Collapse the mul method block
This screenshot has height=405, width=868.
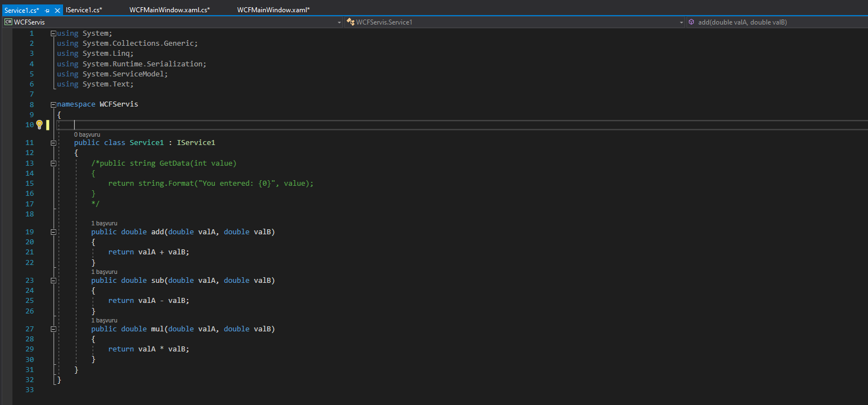pos(53,329)
